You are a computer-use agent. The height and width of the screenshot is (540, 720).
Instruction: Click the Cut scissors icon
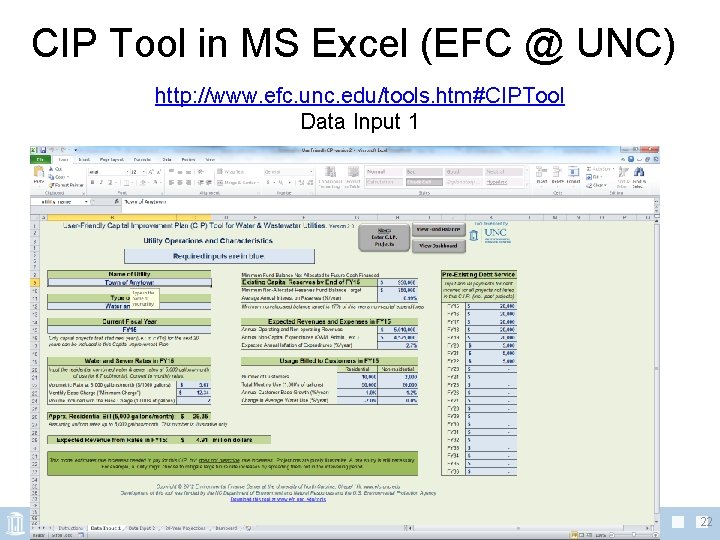tap(52, 169)
